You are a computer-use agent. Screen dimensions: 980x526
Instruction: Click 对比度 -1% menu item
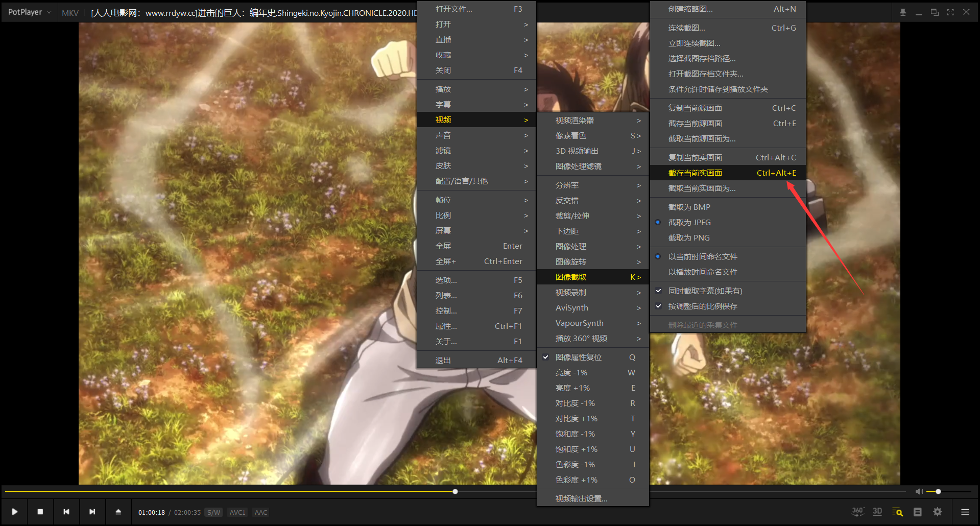[x=593, y=403]
